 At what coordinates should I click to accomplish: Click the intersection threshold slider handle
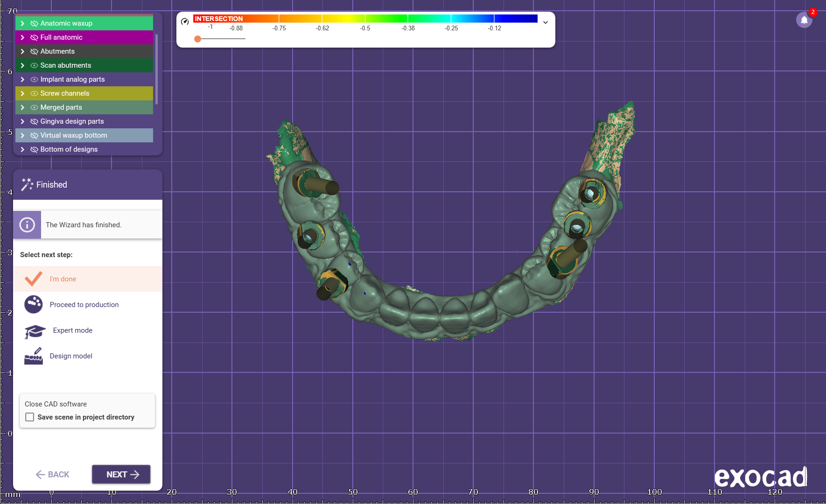(198, 39)
